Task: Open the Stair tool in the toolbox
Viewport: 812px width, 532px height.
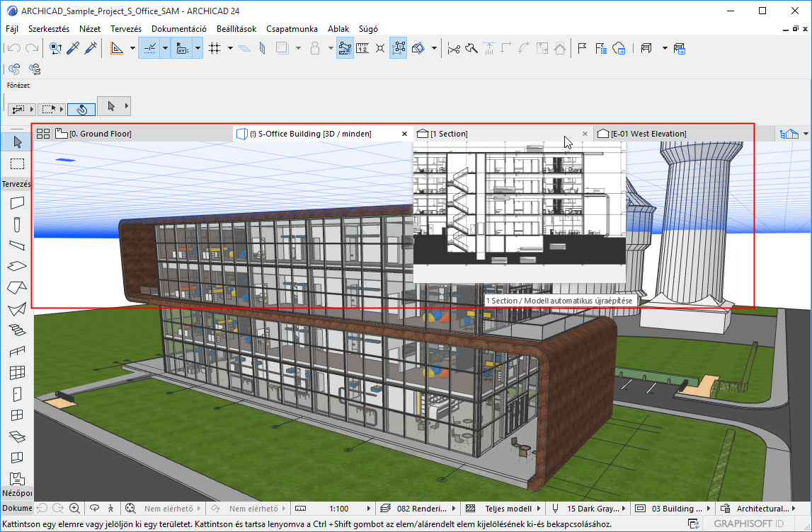Action: 18,330
